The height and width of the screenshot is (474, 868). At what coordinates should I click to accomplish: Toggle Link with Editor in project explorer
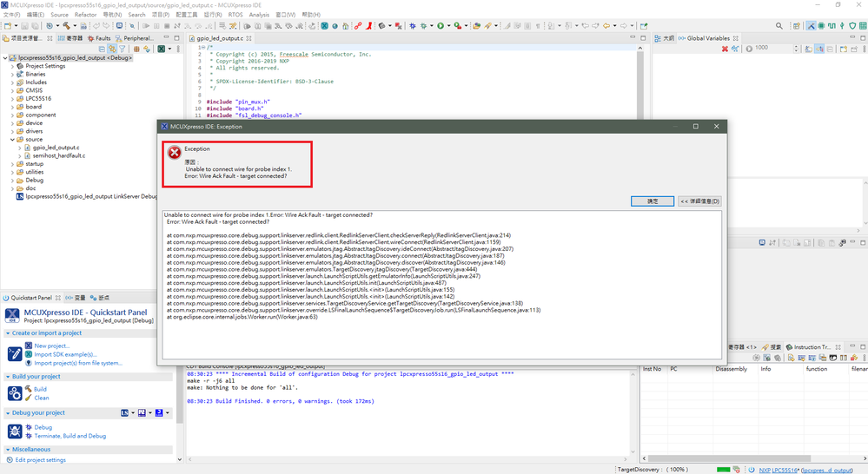click(x=112, y=49)
